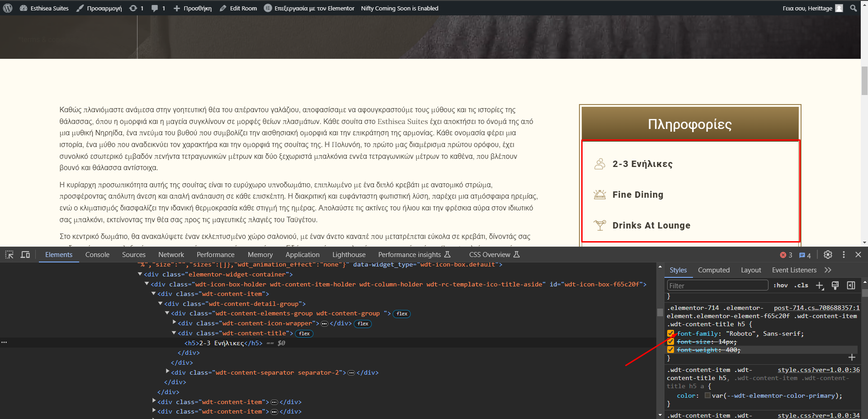Add a new style rule plus icon
This screenshot has height=419, width=868.
[x=820, y=285]
